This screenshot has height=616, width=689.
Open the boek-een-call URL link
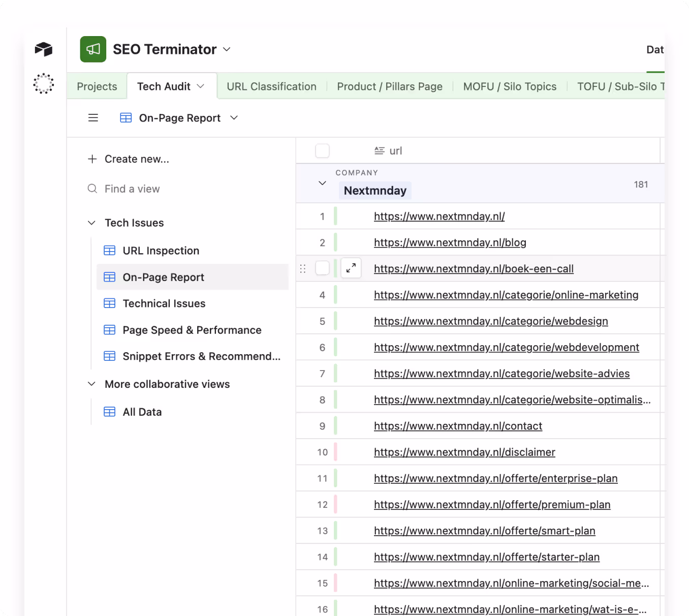click(474, 268)
